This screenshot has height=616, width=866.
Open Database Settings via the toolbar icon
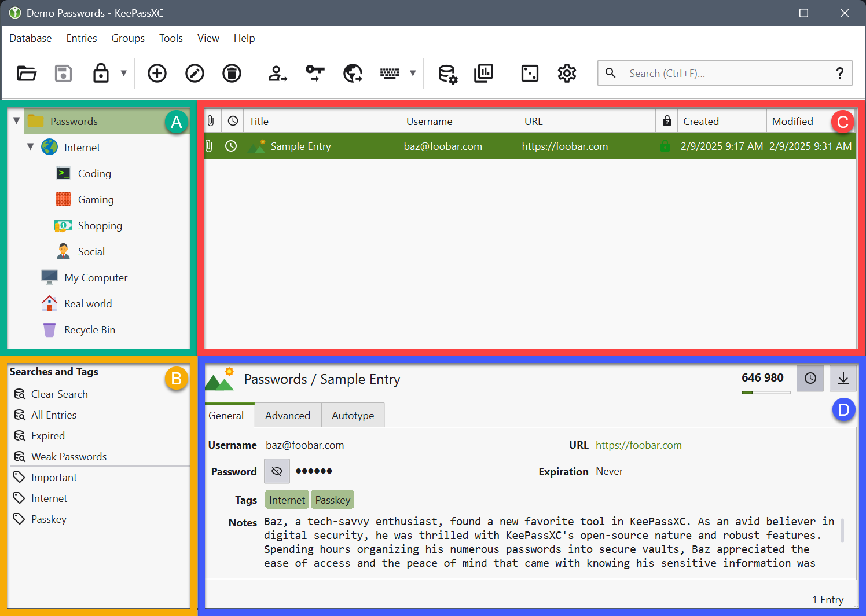(x=447, y=73)
